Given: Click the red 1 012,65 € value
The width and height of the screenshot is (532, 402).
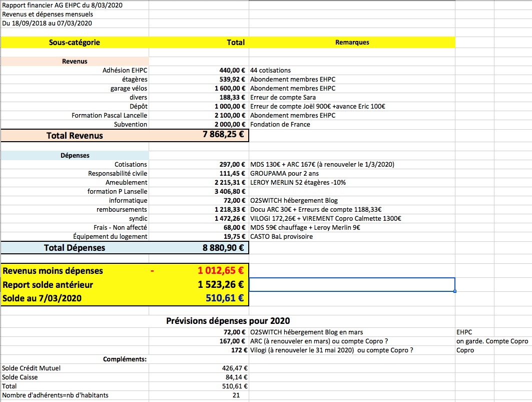Looking at the screenshot, I should click(220, 271).
